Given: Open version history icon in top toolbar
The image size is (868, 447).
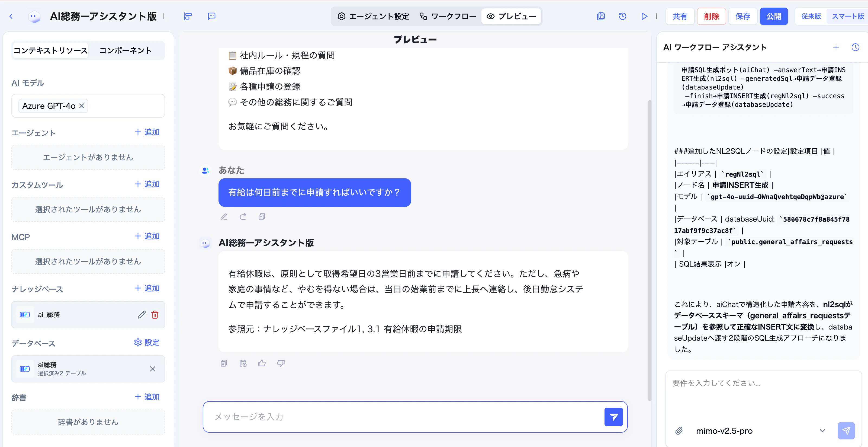Looking at the screenshot, I should pyautogui.click(x=622, y=16).
